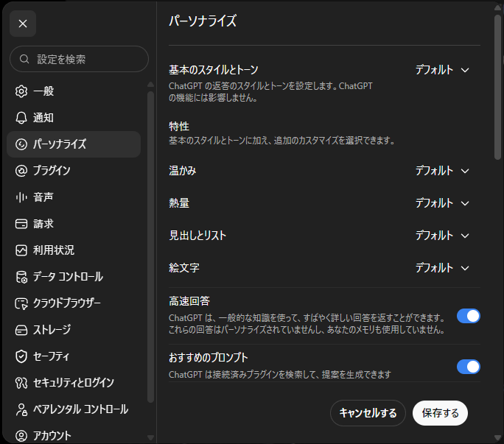
Task: Click the キャンセルする button
Action: coord(368,413)
